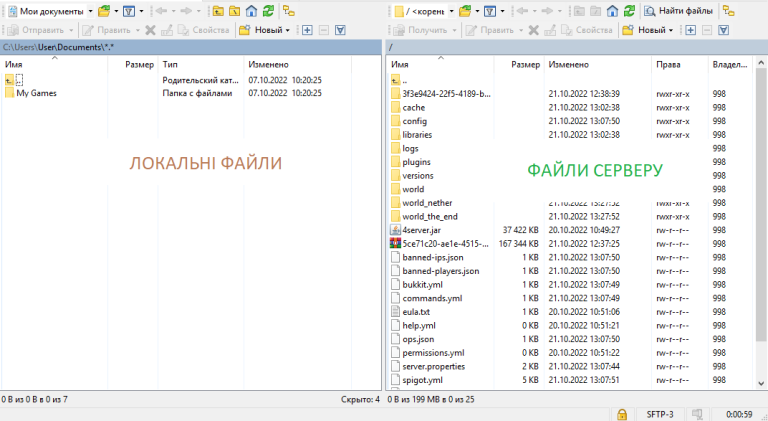768x421 pixels.
Task: Open the local panel's open-directory folder icon
Action: (104, 11)
